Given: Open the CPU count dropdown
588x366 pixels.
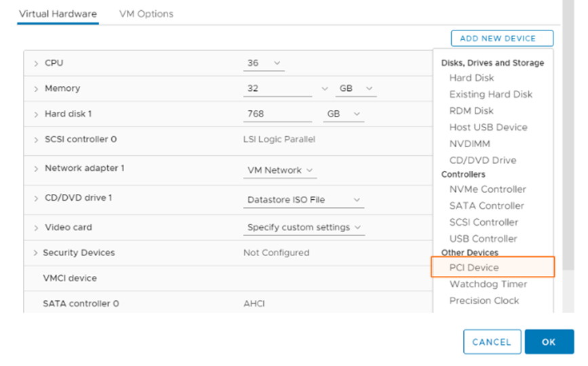Looking at the screenshot, I should coord(263,63).
